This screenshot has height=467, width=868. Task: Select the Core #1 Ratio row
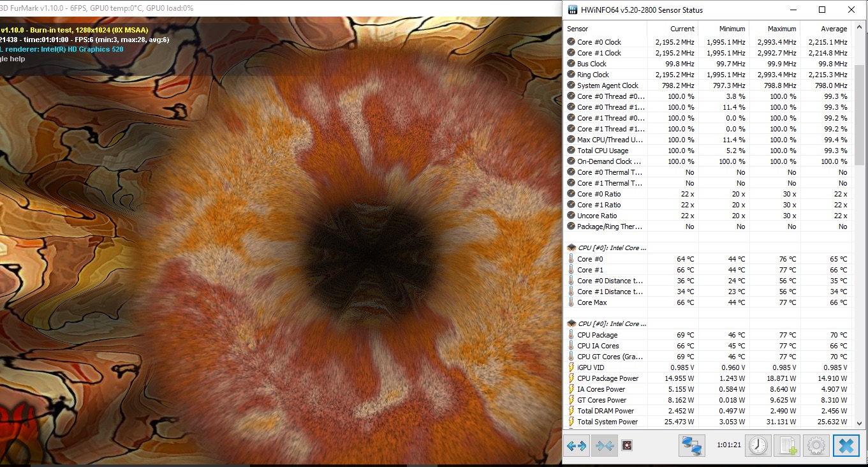(707, 205)
